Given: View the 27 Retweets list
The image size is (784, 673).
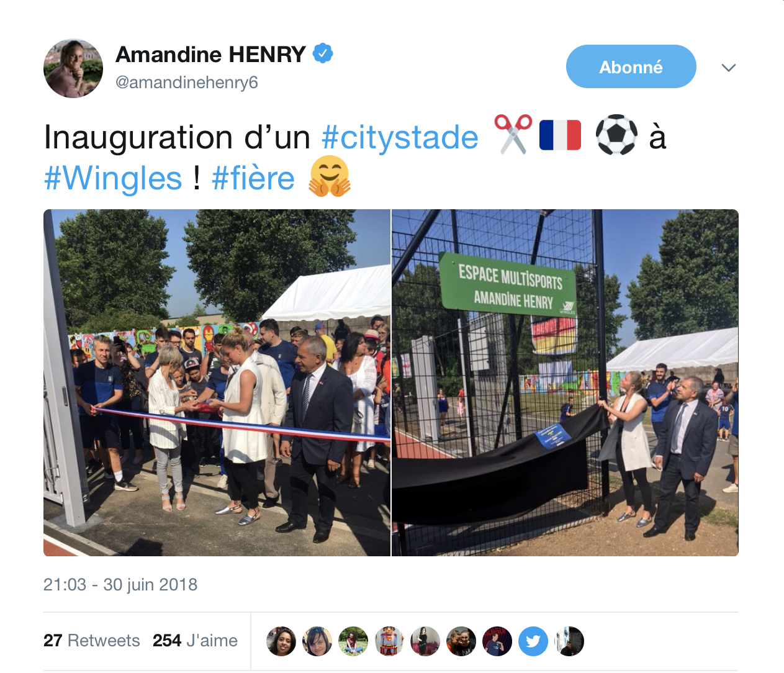Looking at the screenshot, I should pos(92,641).
